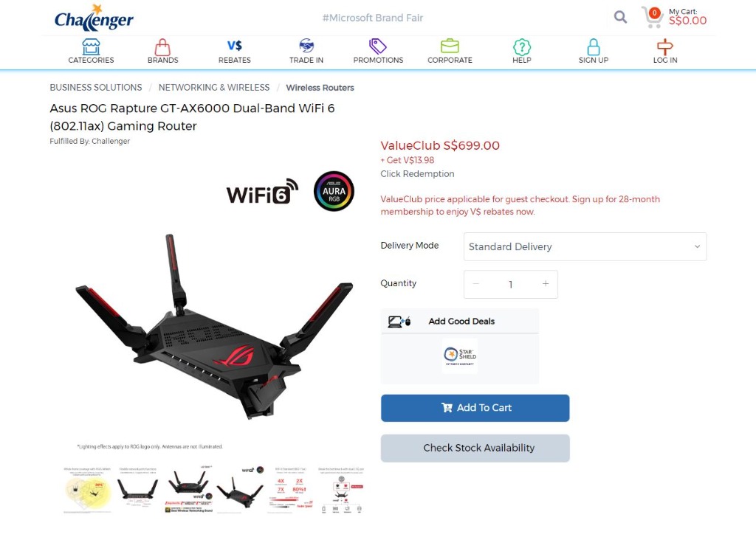This screenshot has width=756, height=537.
Task: Follow the Networking & Wireless breadcrumb
Action: click(214, 88)
